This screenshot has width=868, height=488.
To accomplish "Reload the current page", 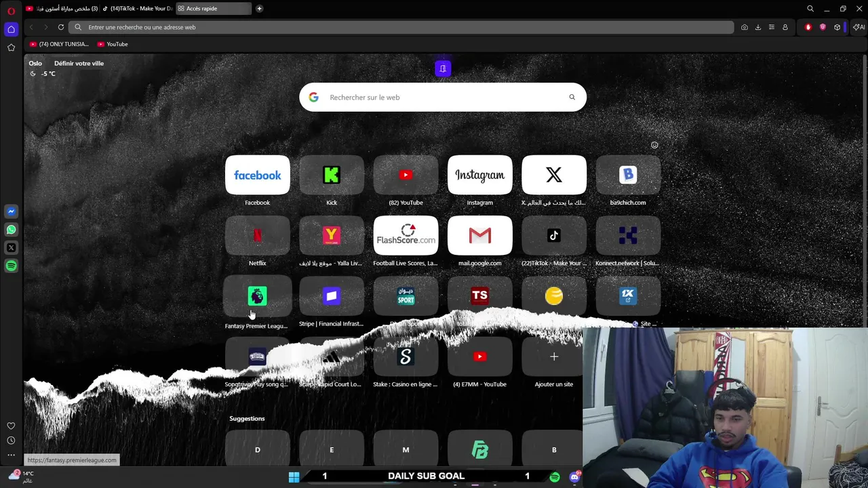I will (x=61, y=27).
